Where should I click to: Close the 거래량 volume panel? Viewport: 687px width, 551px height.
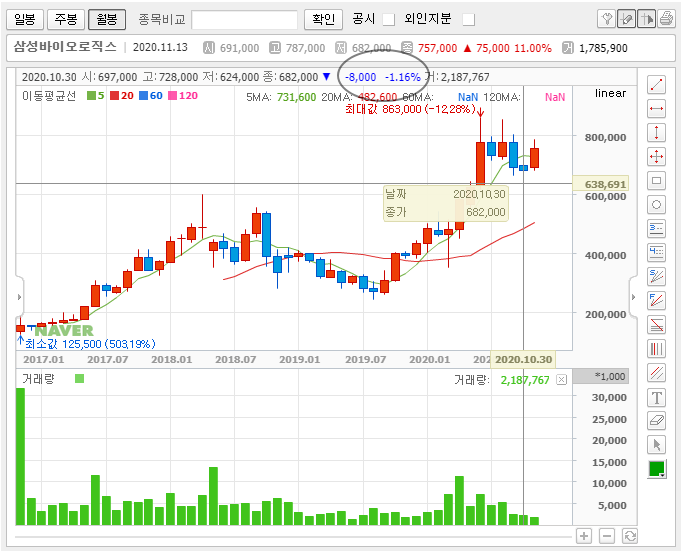tap(561, 380)
